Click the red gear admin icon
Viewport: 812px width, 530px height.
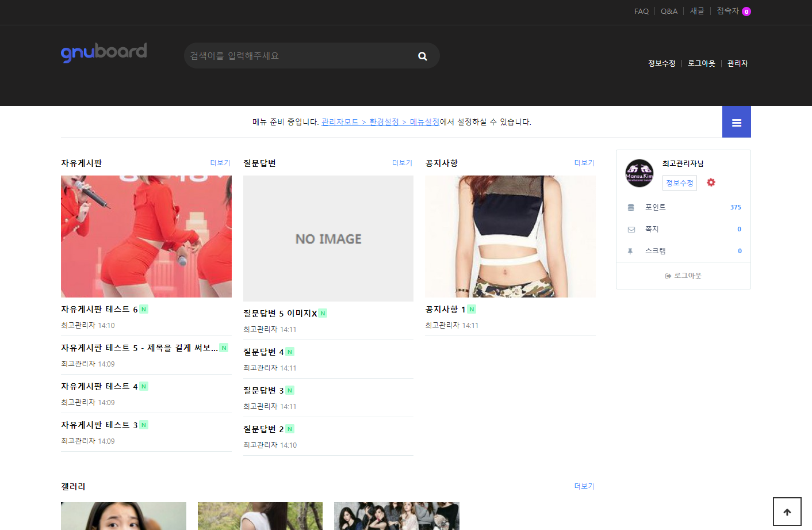point(711,182)
